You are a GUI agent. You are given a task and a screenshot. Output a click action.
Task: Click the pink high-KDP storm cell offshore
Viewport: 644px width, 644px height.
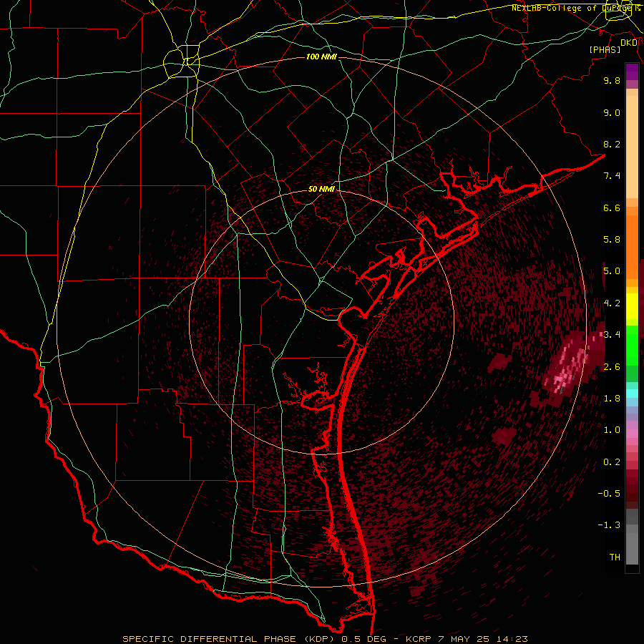pyautogui.click(x=566, y=366)
